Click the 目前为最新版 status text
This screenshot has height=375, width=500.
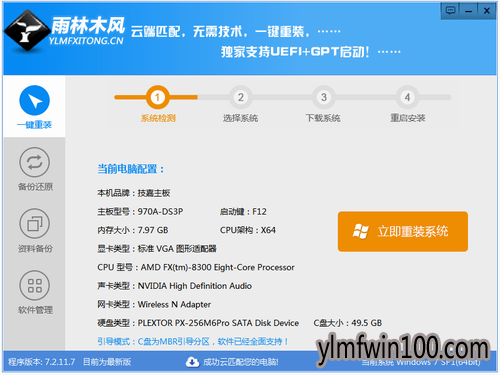click(107, 362)
